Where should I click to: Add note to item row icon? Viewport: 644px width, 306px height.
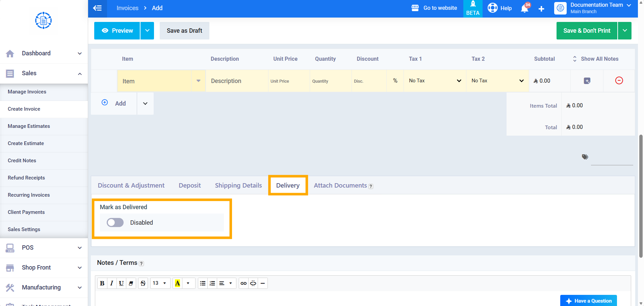tap(587, 81)
